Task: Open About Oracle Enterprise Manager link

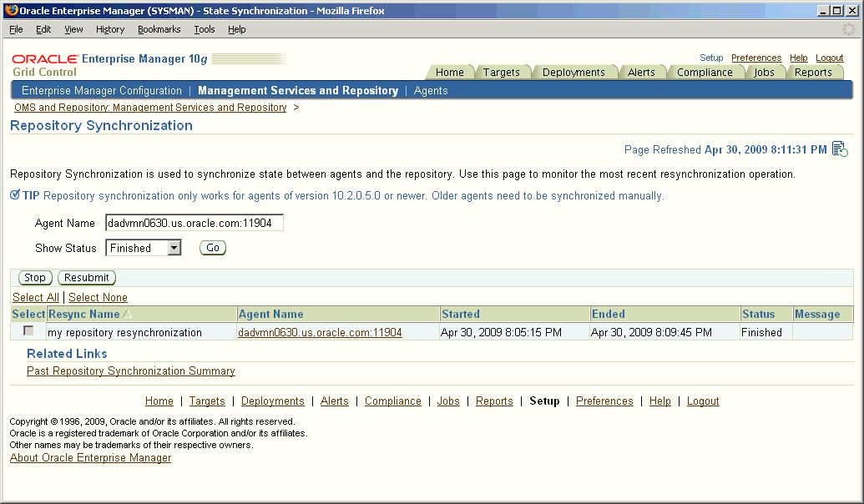Action: tap(90, 458)
